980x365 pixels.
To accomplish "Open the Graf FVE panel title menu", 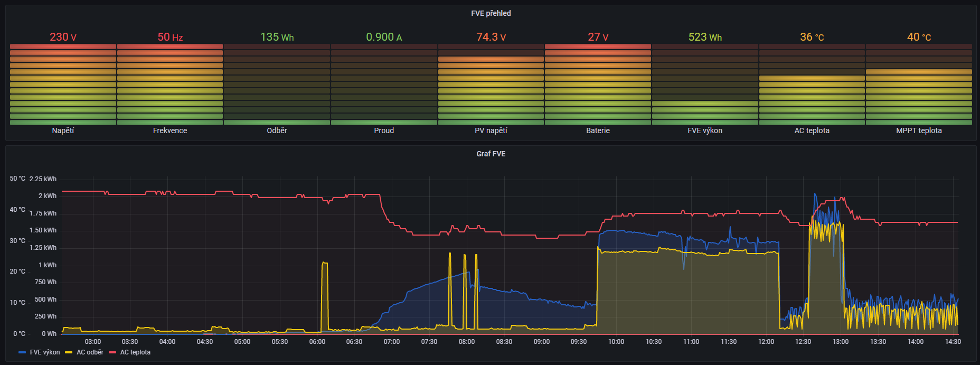I will 491,154.
